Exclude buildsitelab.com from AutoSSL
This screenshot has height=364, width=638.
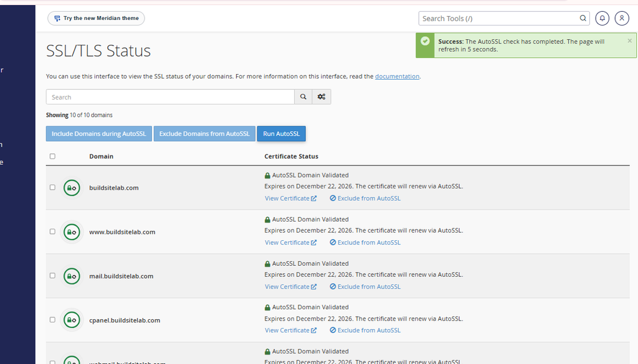pyautogui.click(x=365, y=198)
